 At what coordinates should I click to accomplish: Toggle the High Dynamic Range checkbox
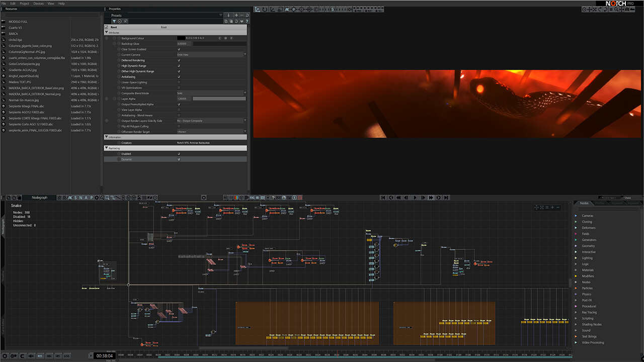click(179, 66)
